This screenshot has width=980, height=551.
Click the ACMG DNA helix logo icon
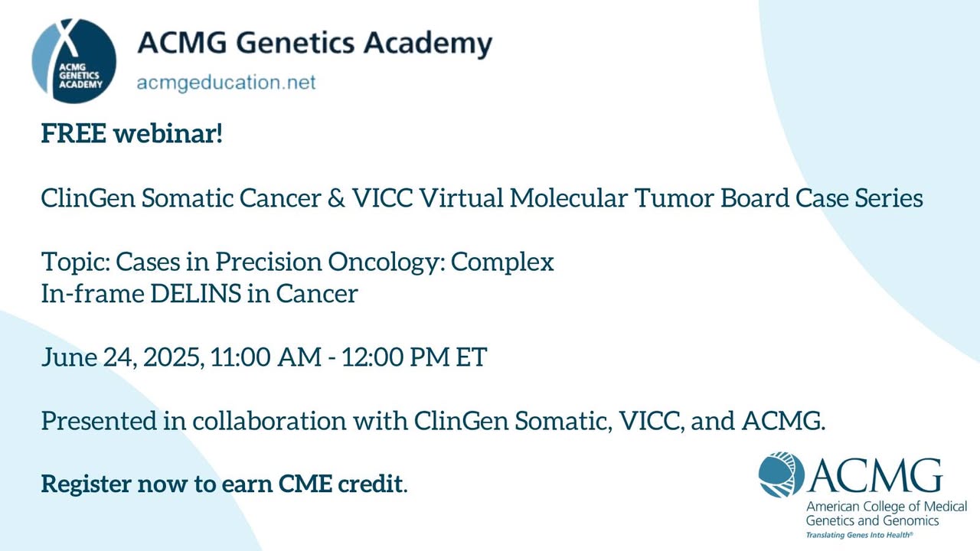click(782, 474)
